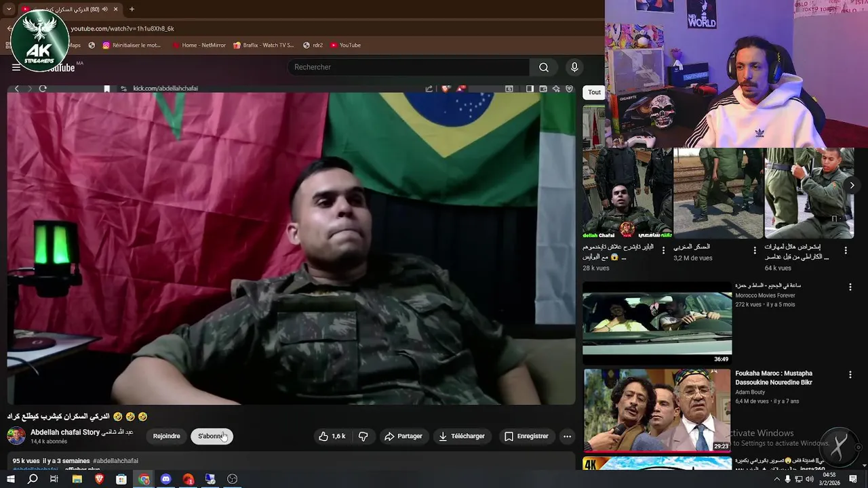Open Windows taskbar search

(x=33, y=479)
